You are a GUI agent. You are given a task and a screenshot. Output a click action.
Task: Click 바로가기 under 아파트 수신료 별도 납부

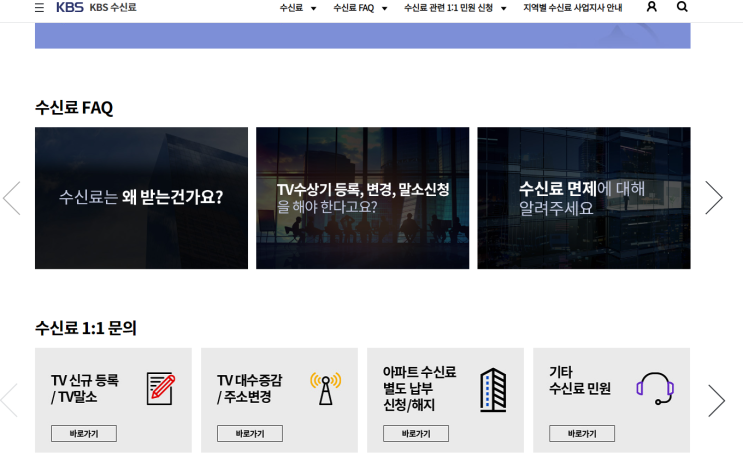coord(416,433)
